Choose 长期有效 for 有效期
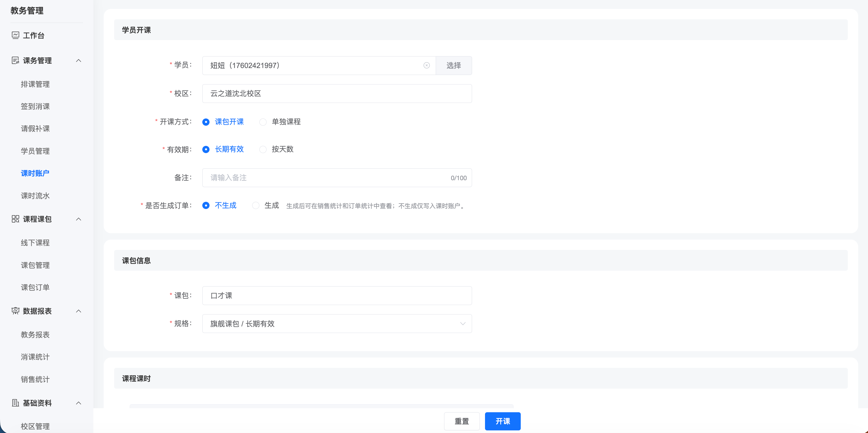868x433 pixels. tap(223, 149)
